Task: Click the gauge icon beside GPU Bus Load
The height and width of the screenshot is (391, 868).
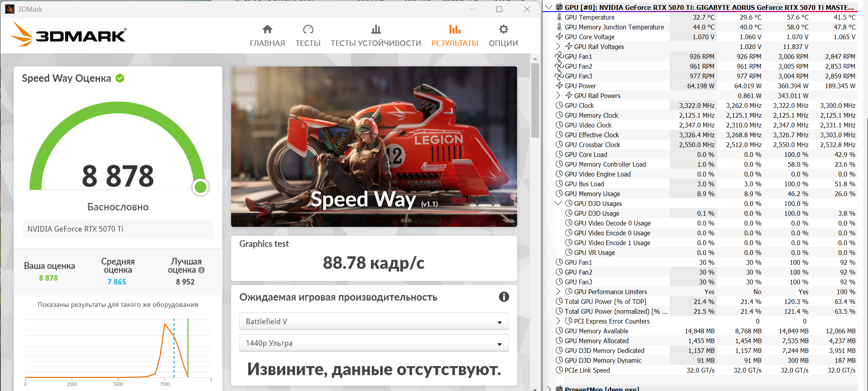Action: (x=559, y=184)
